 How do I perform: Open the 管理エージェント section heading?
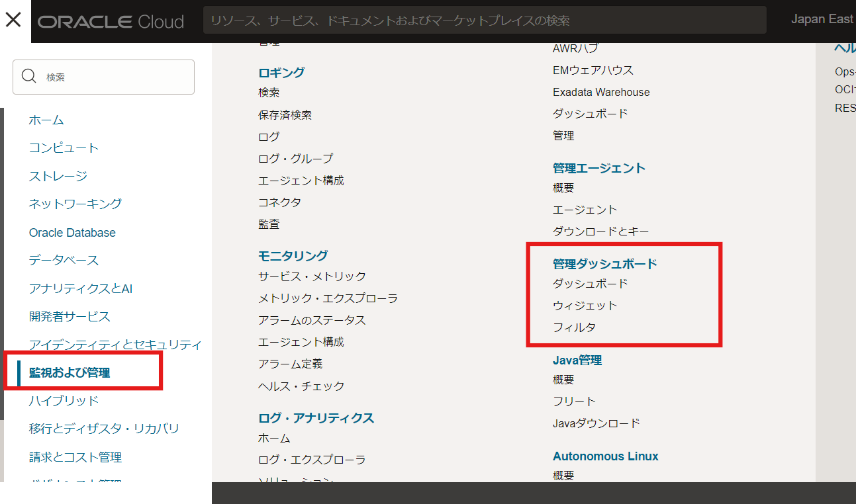pos(599,168)
